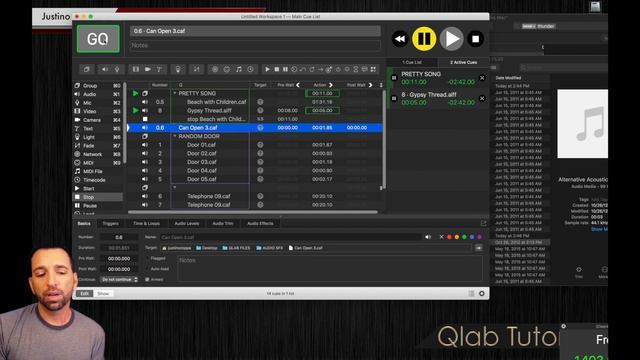Add a MIDI File cue from the toolbar
Viewport: 640px width, 360px height.
pyautogui.click(x=238, y=69)
